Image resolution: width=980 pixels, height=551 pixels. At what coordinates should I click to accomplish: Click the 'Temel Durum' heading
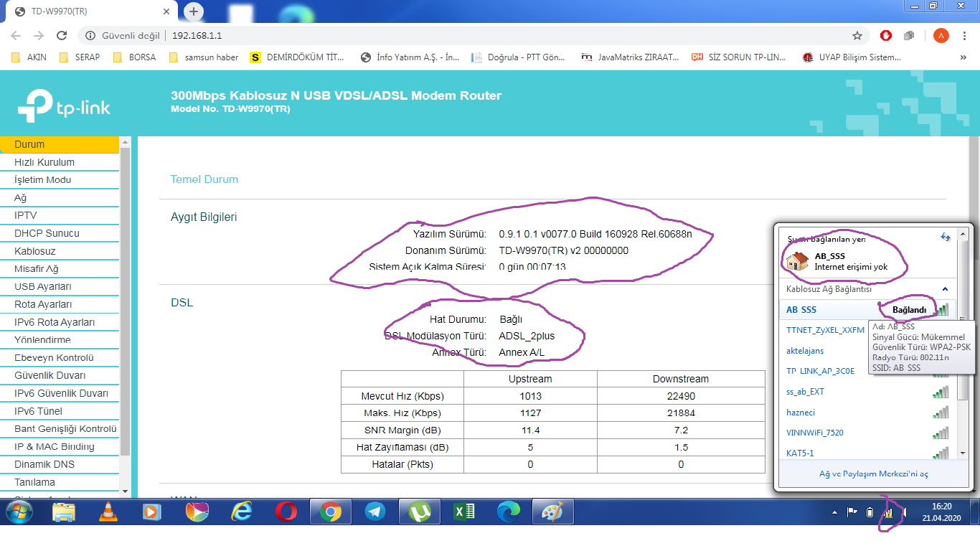[204, 179]
